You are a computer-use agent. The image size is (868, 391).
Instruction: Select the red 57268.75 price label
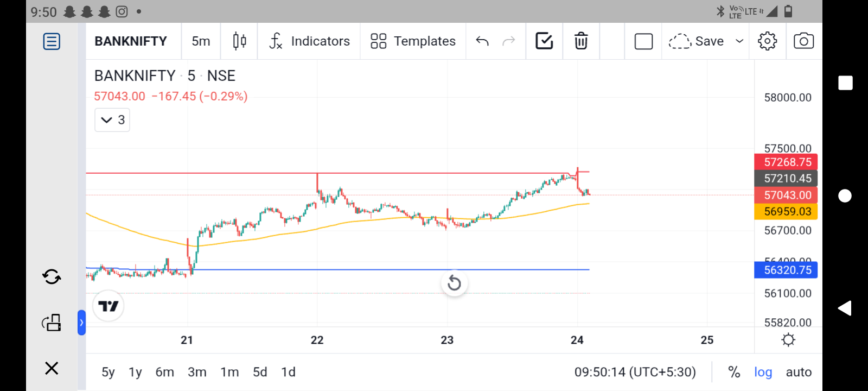click(786, 162)
